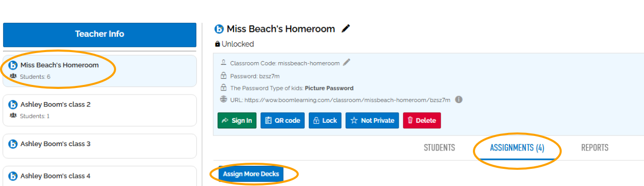Click the lock icon next to Password
The image size is (644, 186).
point(224,75)
